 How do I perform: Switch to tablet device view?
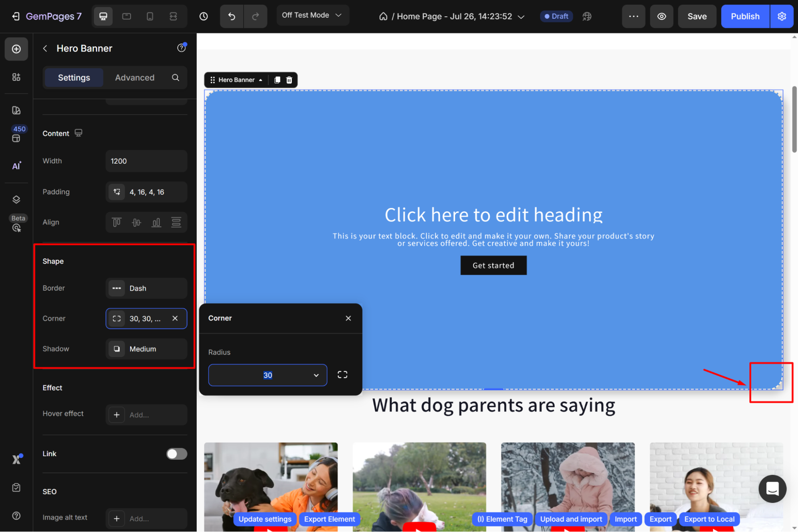point(127,16)
